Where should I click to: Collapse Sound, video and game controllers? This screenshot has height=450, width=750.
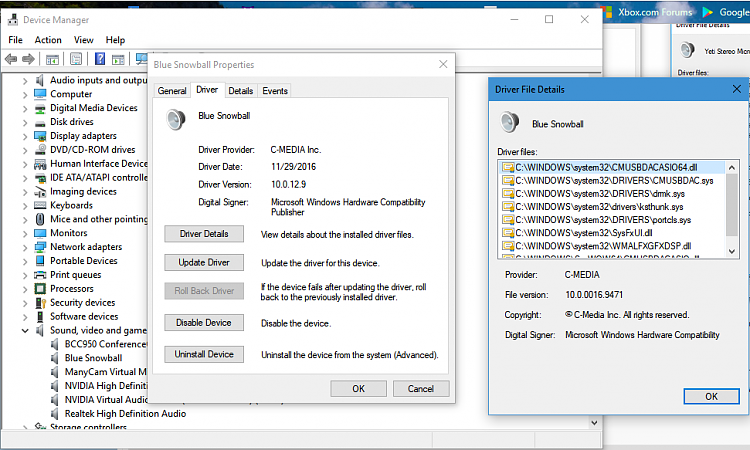coord(25,330)
